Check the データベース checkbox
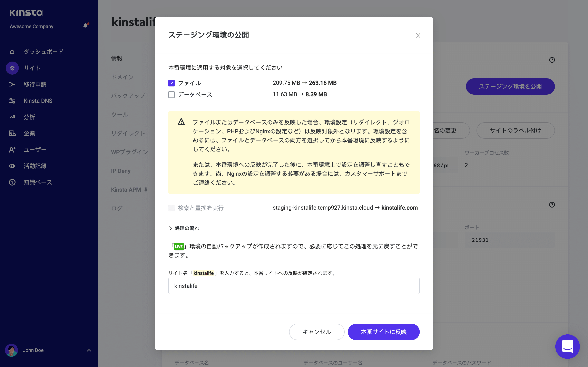 (171, 94)
